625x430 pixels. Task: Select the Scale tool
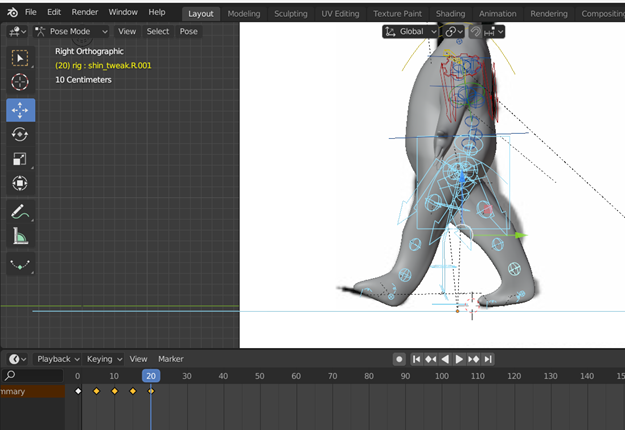pos(20,159)
